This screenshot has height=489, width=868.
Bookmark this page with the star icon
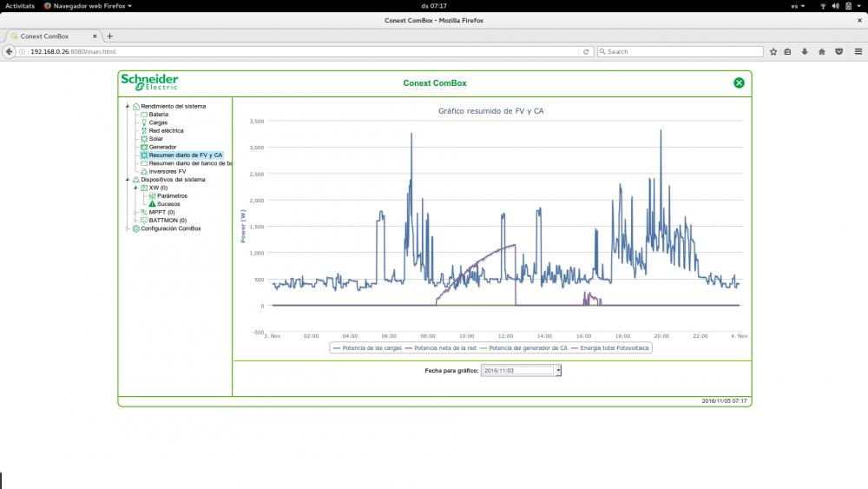click(x=773, y=51)
